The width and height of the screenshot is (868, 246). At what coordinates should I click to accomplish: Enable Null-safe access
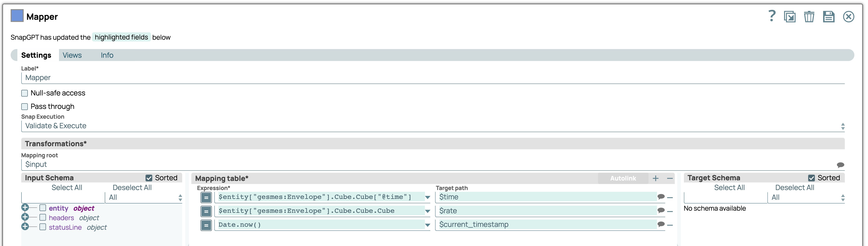(24, 93)
